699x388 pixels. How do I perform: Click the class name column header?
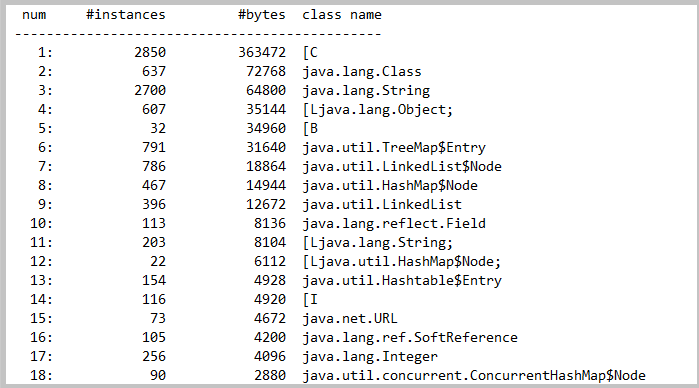(x=342, y=15)
